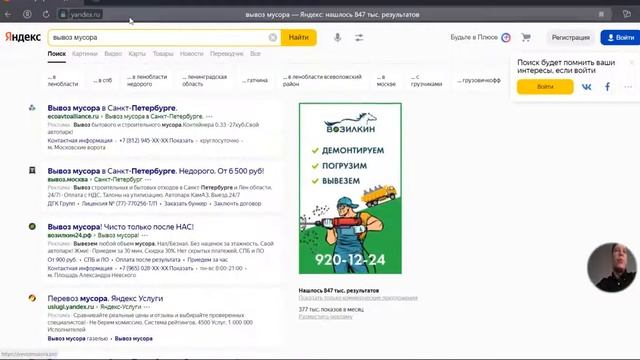Reload the page with refresh icon

click(x=46, y=14)
